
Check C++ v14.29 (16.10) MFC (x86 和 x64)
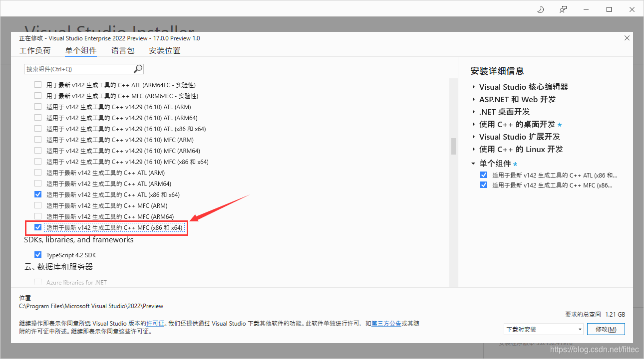coord(38,162)
